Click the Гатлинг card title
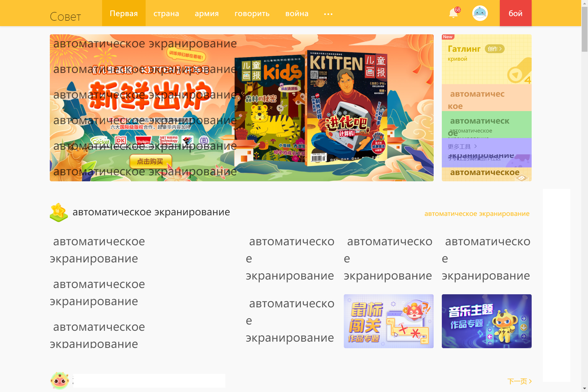Screen dimensions: 588x392 point(464,49)
